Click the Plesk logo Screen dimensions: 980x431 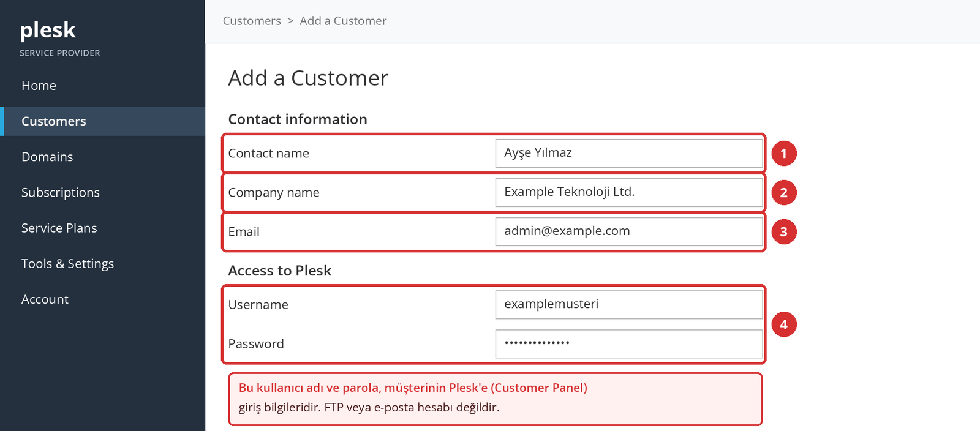(x=48, y=30)
